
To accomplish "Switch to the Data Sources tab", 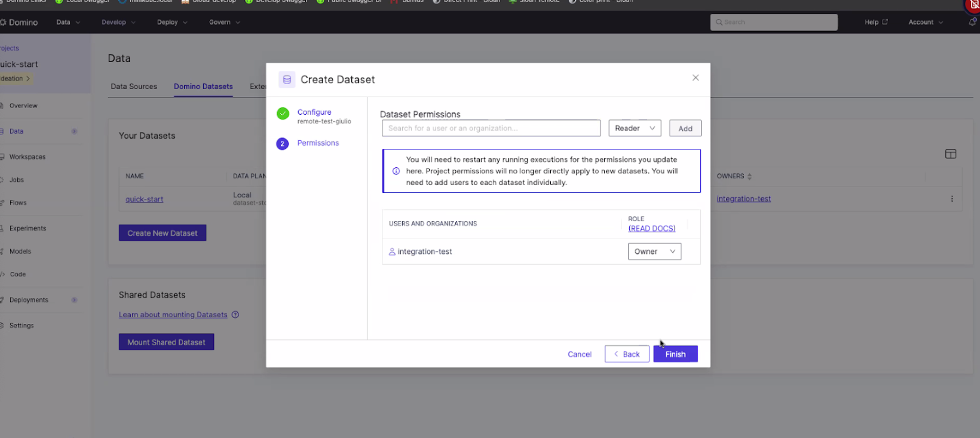I will (x=134, y=87).
